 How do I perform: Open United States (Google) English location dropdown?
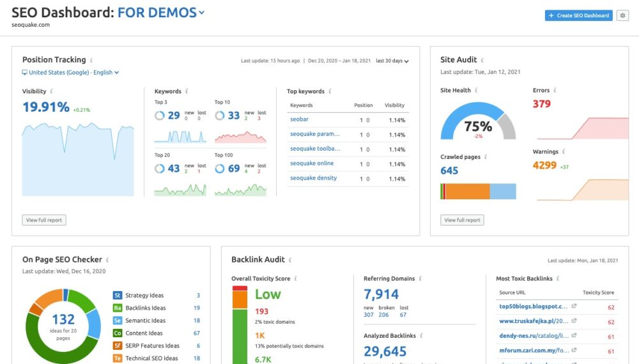point(70,72)
